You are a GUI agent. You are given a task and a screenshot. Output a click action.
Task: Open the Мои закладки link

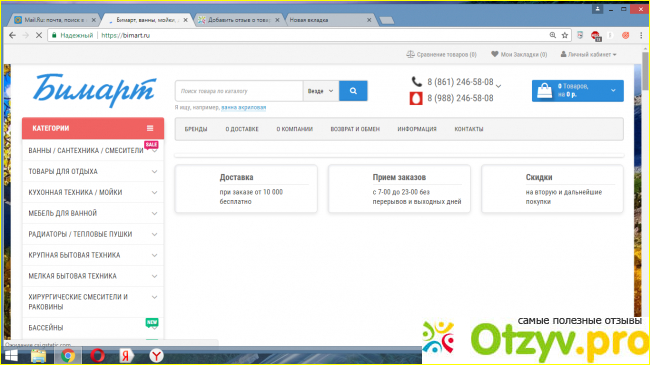(x=519, y=54)
